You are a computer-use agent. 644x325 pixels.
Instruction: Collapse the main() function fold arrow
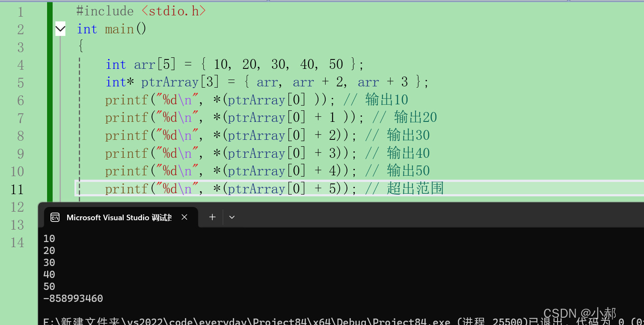pos(60,29)
